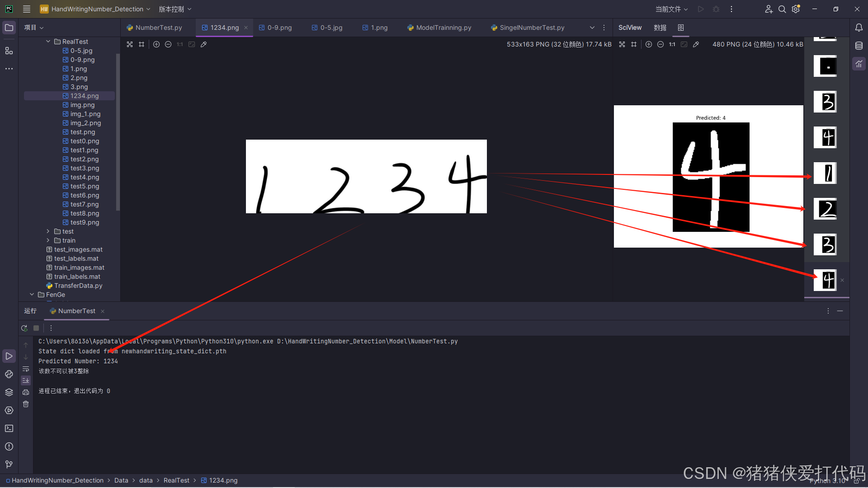Click 版本控制 version control button
This screenshot has width=868, height=488.
tap(175, 9)
